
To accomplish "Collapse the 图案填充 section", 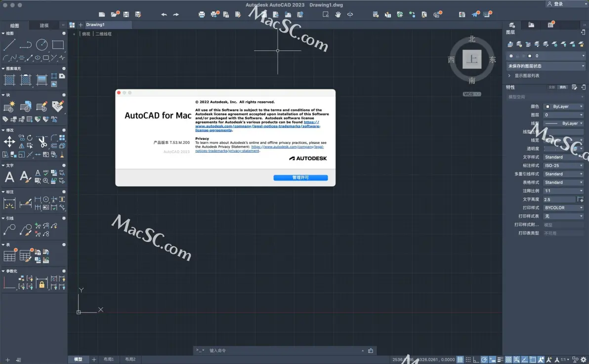I will [3, 69].
